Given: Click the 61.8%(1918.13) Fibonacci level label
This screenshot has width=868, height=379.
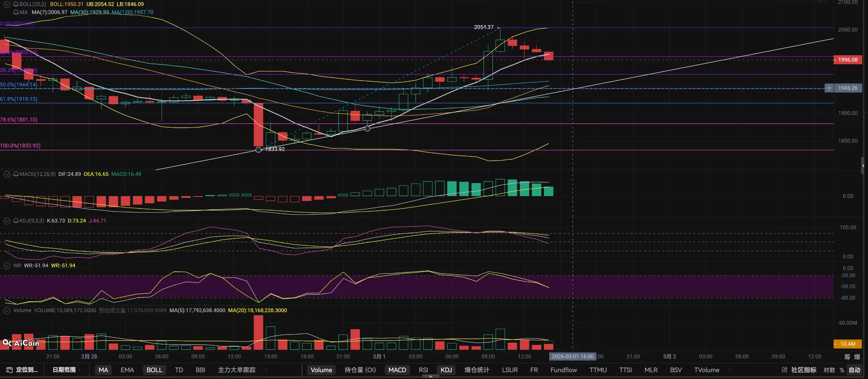Looking at the screenshot, I should (x=19, y=99).
